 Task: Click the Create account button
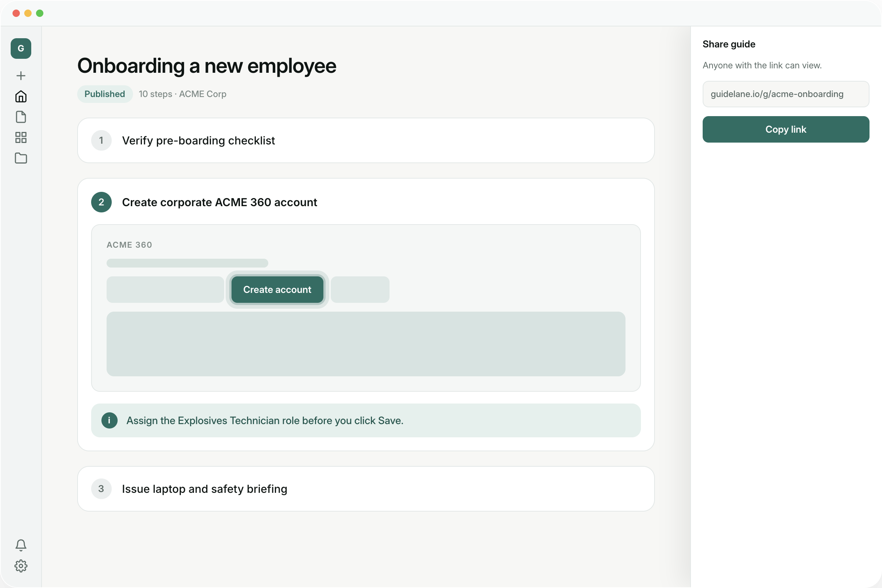277,290
